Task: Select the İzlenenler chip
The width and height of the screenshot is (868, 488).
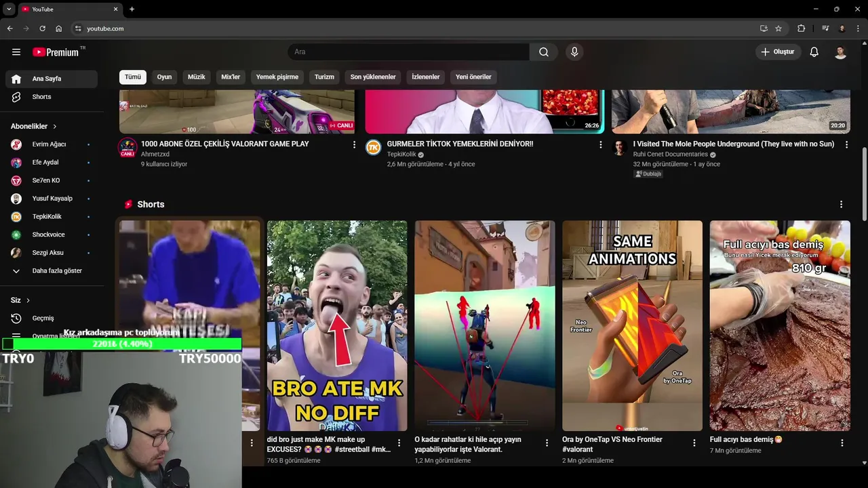Action: click(426, 77)
